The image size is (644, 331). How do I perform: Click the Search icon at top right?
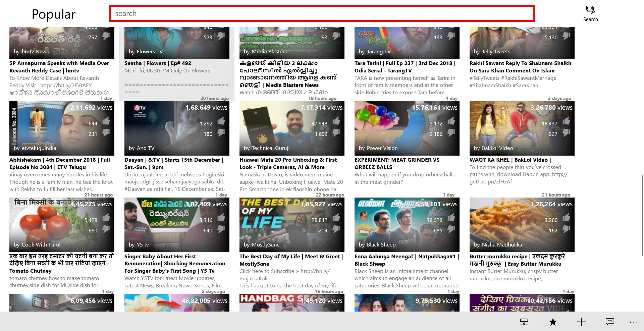(x=590, y=14)
